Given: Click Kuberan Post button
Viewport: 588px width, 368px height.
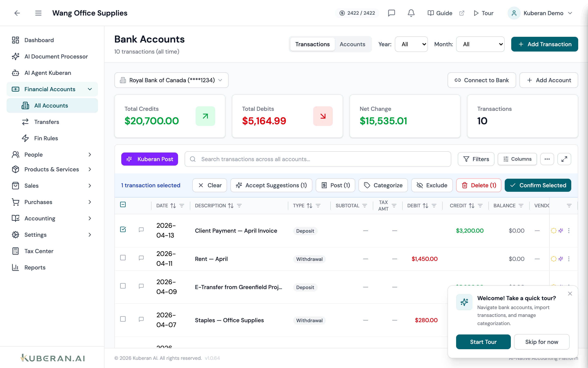Looking at the screenshot, I should pyautogui.click(x=149, y=159).
